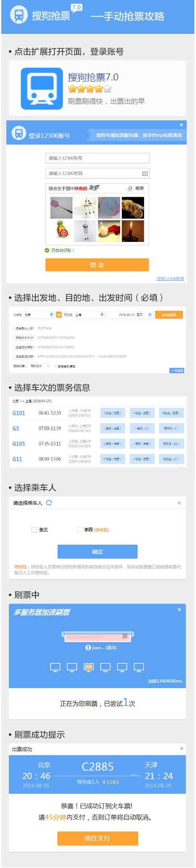Screen dimensions: 196x868
Task: Click the 12306 account input field
Action: [x=97, y=158]
